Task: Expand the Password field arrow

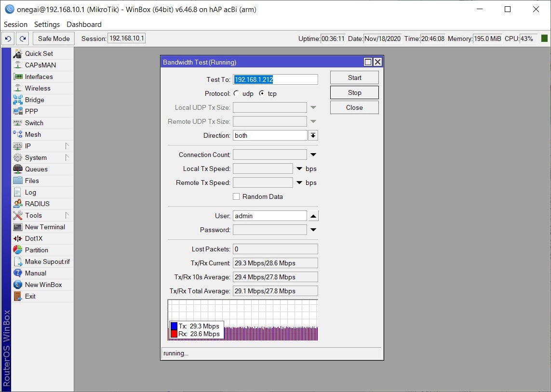Action: pos(313,230)
